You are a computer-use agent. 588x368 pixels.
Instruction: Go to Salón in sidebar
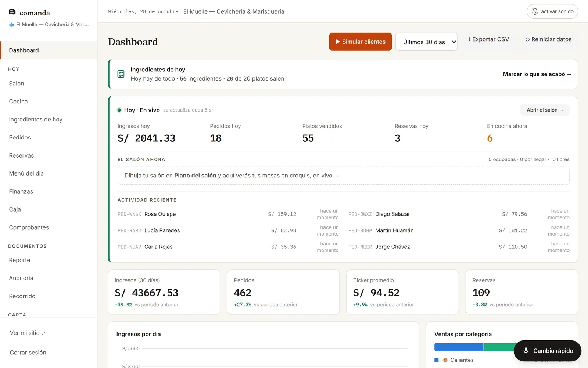pos(49,84)
